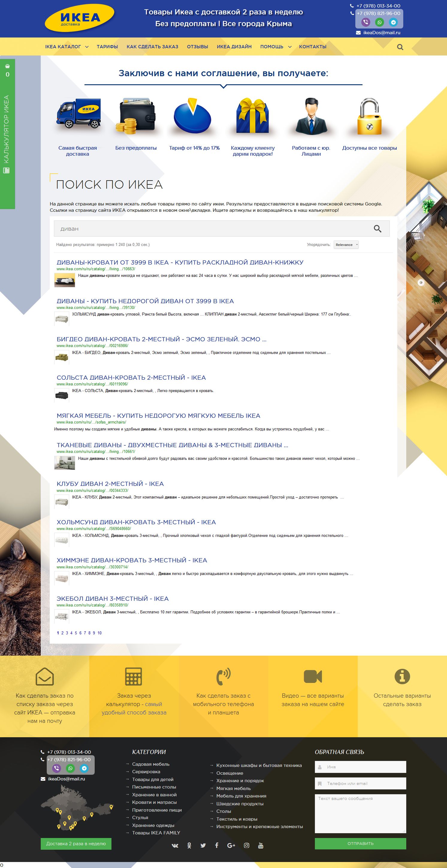This screenshot has width=447, height=868.
Task: Click the Crimea delivery map in the footer
Action: pos(77,808)
